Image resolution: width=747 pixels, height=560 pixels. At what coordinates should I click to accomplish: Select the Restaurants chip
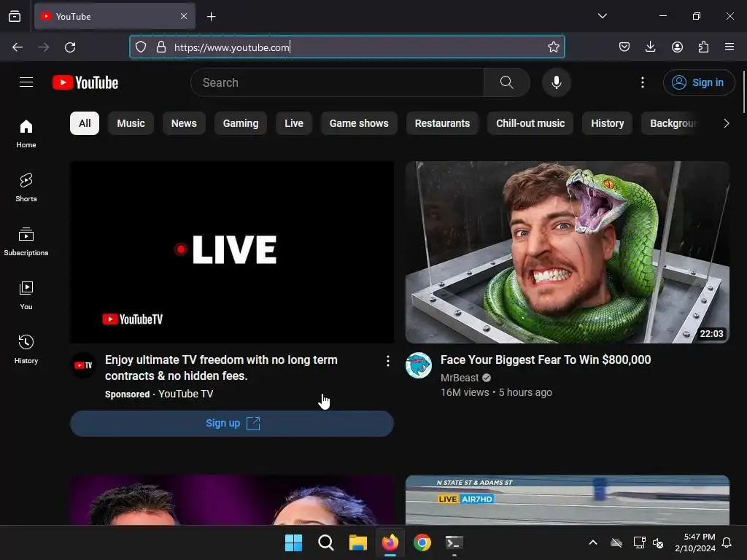tap(442, 123)
